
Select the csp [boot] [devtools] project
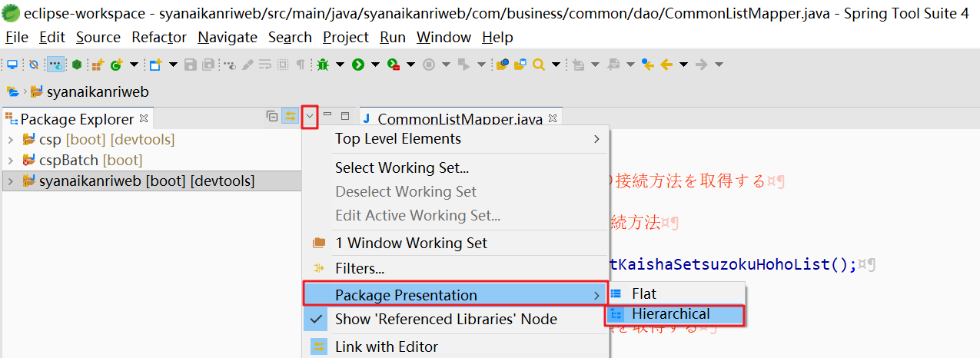[107, 140]
